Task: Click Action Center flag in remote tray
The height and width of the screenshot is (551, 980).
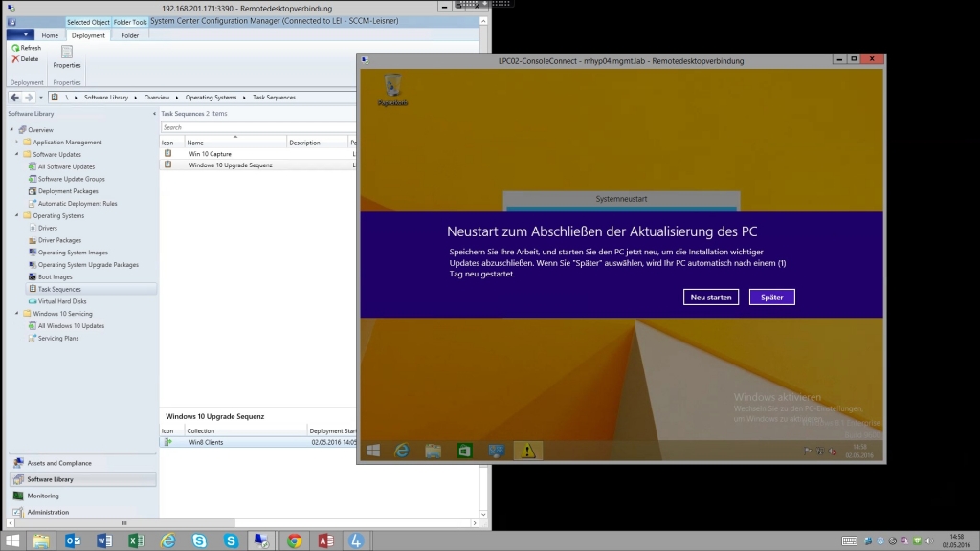Action: [x=808, y=451]
